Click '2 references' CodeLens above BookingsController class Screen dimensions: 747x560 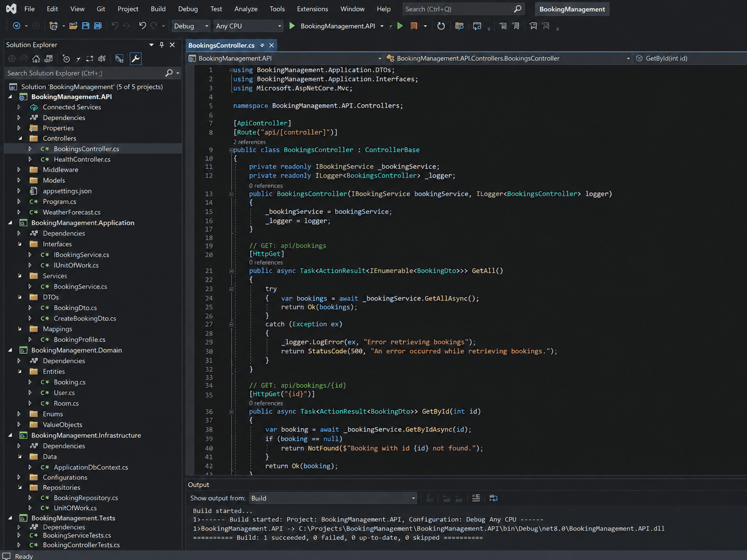point(250,142)
